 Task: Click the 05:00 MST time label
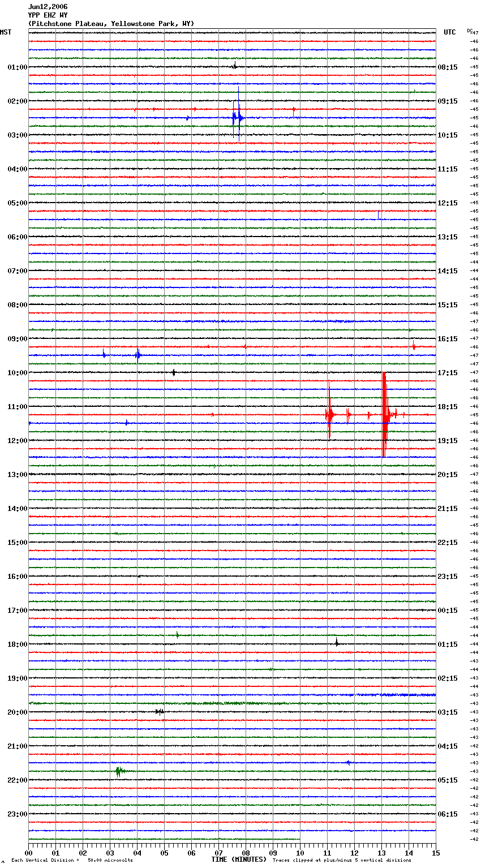18,203
